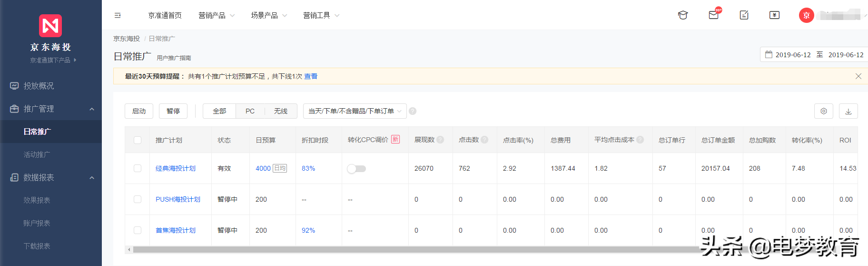The image size is (868, 266).
Task: Click help icon next to 平均点击成本
Action: [x=640, y=140]
